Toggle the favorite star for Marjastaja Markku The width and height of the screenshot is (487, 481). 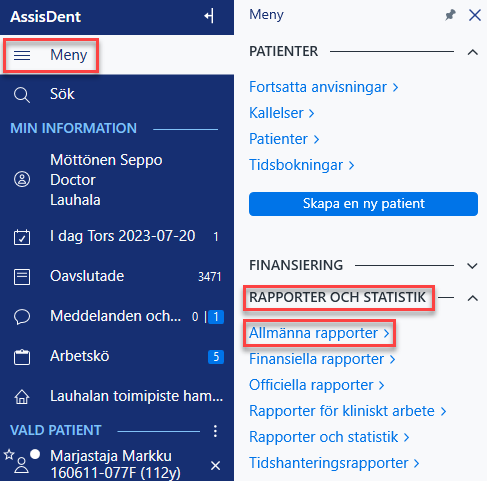tap(9, 454)
